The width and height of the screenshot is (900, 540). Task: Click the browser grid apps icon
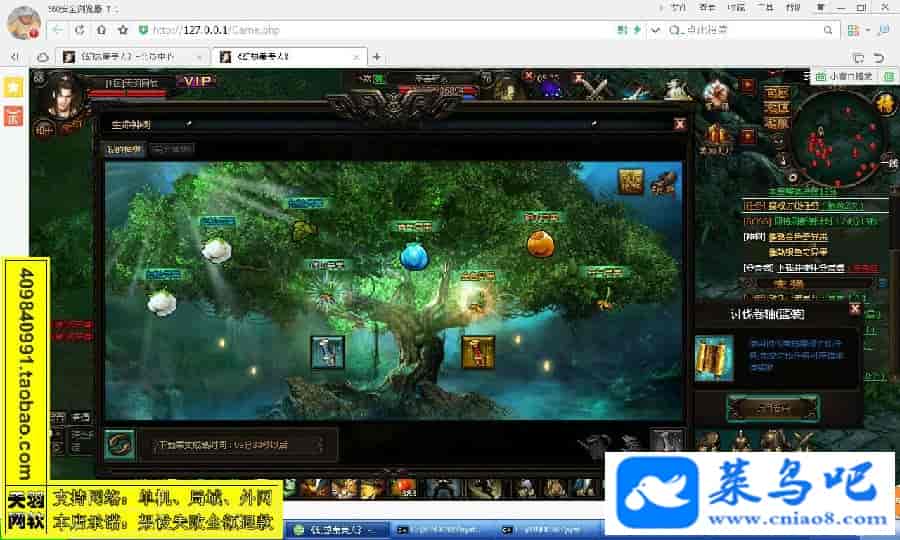point(854,30)
